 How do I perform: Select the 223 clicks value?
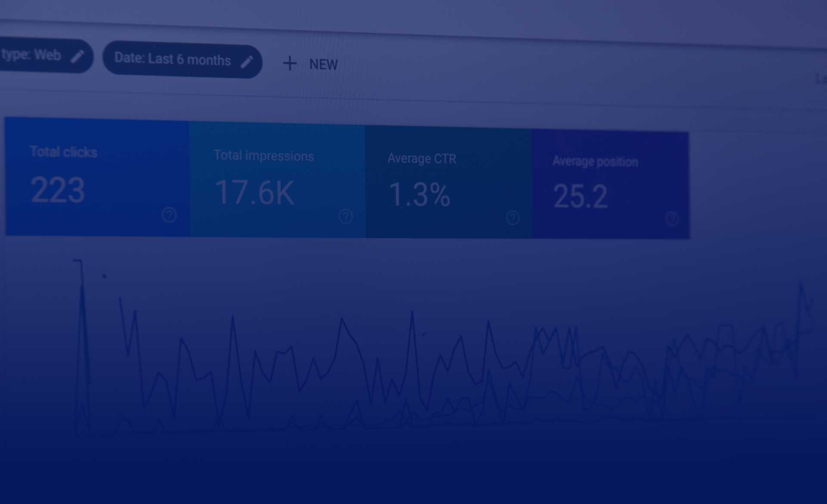point(58,190)
